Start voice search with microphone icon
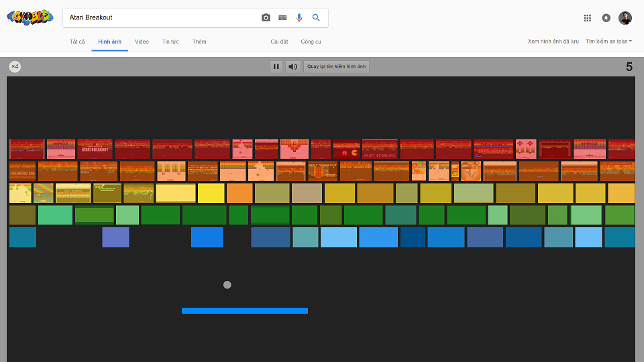The height and width of the screenshot is (362, 644). click(299, 17)
